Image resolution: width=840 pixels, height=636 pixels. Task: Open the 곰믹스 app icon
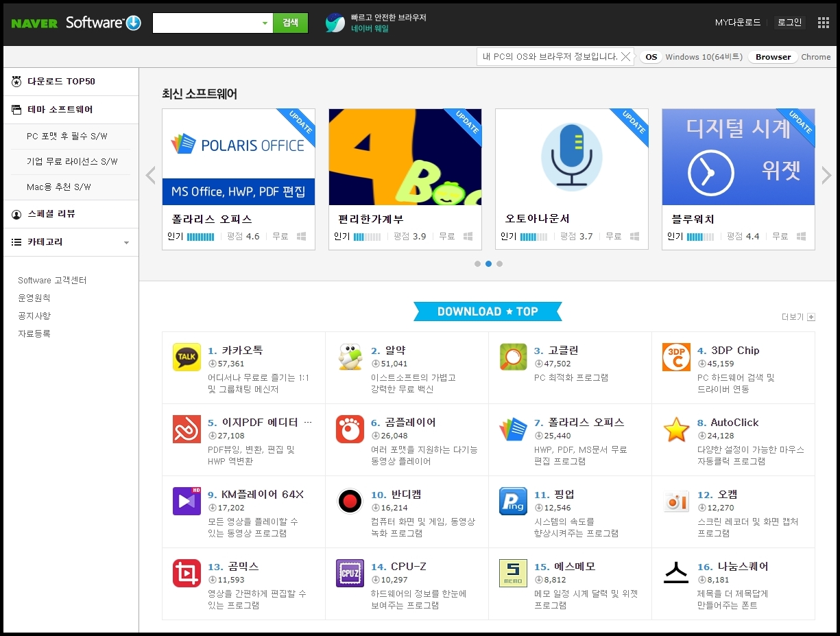(x=187, y=573)
